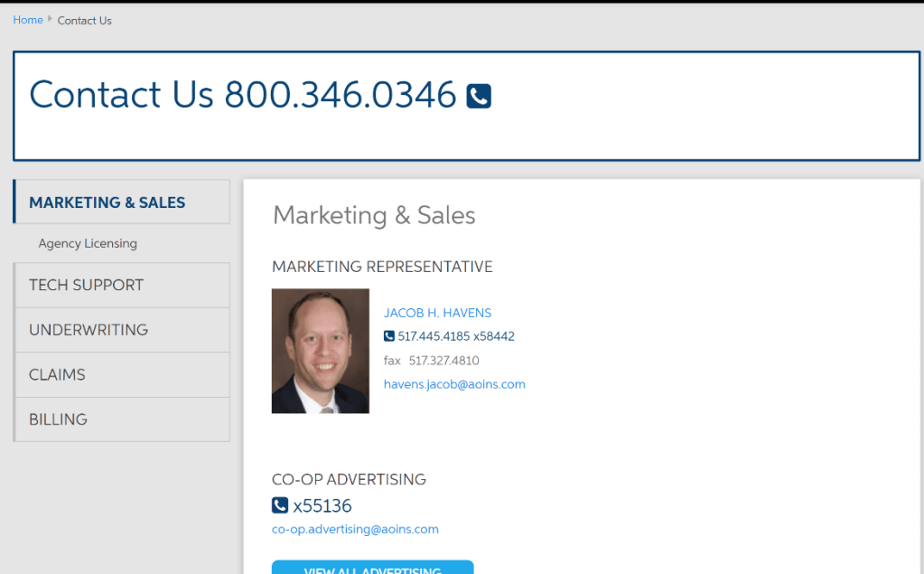Click the 800.346.0346 header phone number
924x574 pixels.
click(x=341, y=95)
